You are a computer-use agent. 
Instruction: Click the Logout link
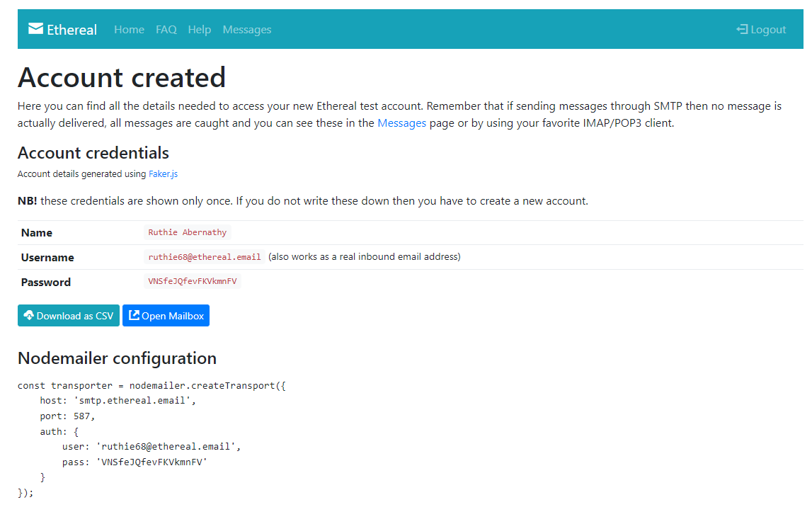pyautogui.click(x=761, y=30)
